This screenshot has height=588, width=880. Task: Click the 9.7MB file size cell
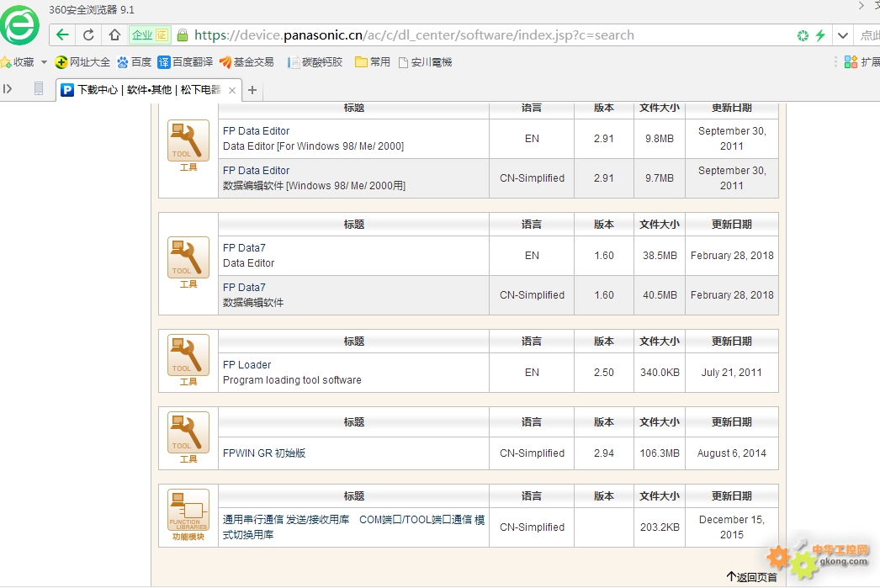tap(660, 177)
